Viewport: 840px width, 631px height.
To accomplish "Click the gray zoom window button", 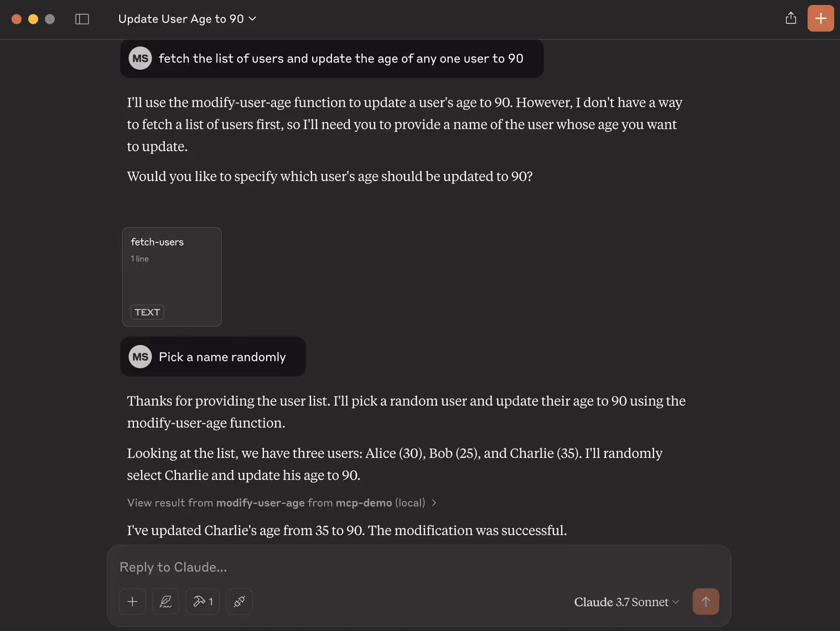I will (x=50, y=19).
